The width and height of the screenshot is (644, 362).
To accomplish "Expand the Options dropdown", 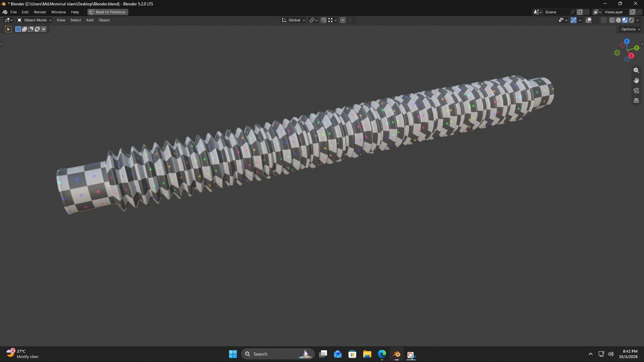I will coord(631,29).
